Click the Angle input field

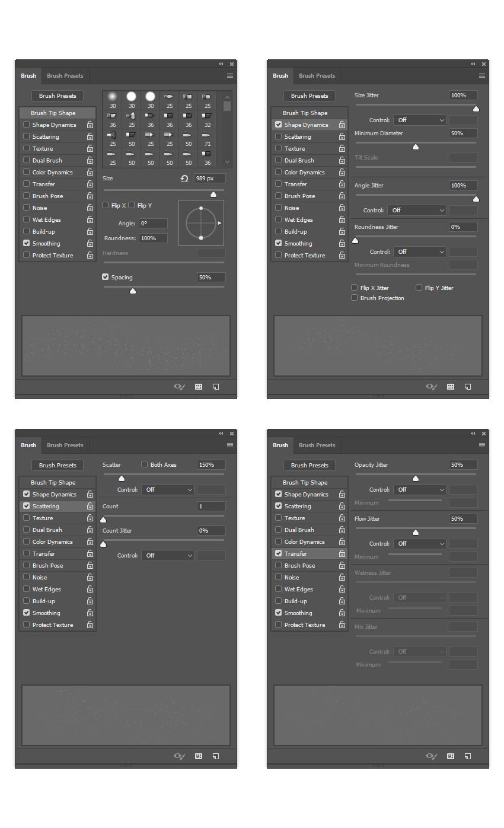click(x=153, y=223)
